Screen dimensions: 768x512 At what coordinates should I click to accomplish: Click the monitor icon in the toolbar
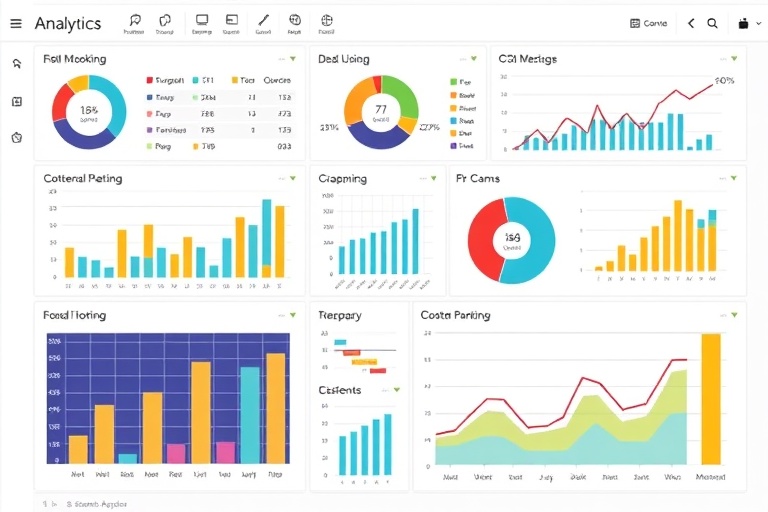[202, 20]
